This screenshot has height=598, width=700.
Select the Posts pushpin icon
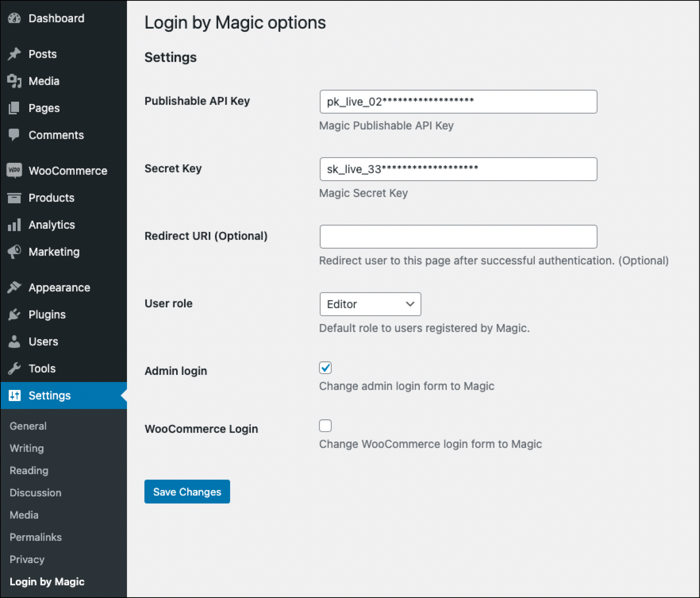14,53
